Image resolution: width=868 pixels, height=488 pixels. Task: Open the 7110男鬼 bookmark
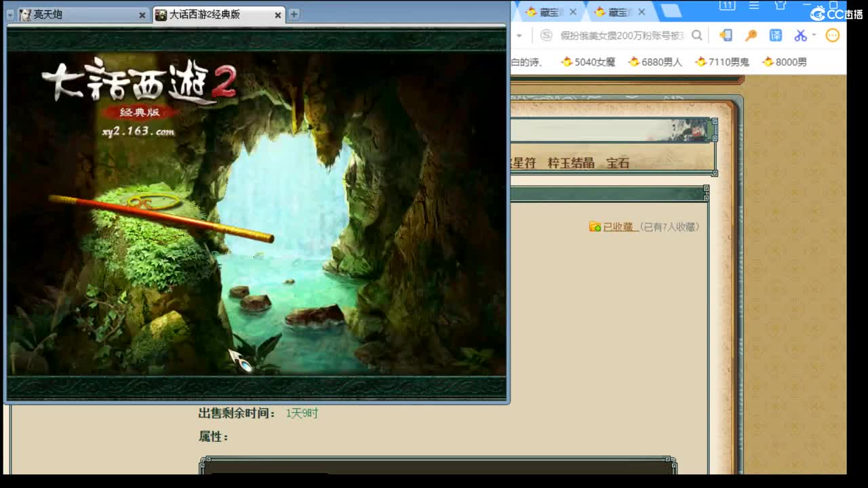(722, 62)
